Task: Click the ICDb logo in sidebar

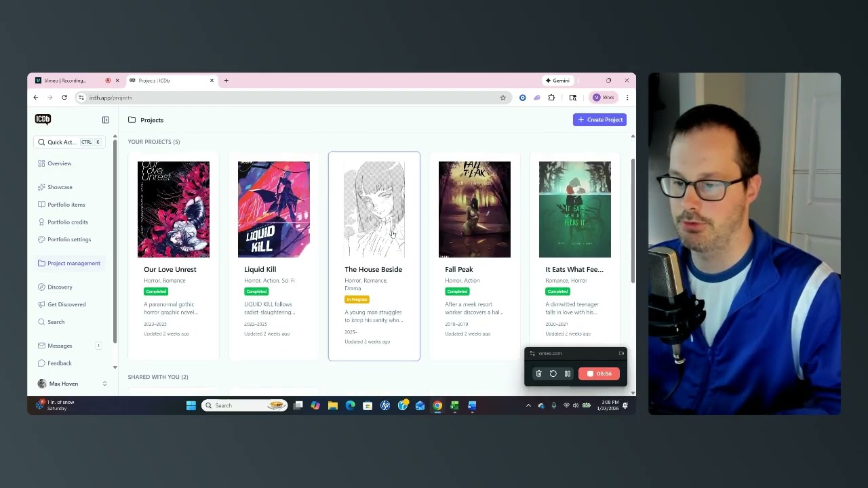Action: click(43, 119)
